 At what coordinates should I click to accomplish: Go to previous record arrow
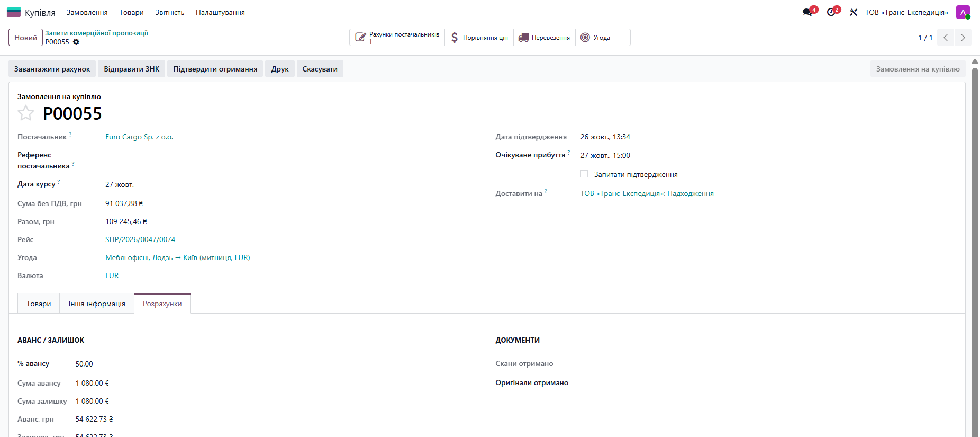[x=946, y=38]
